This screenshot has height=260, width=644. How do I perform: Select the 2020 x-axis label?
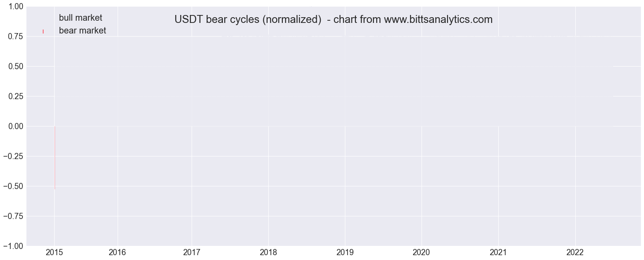(x=422, y=253)
